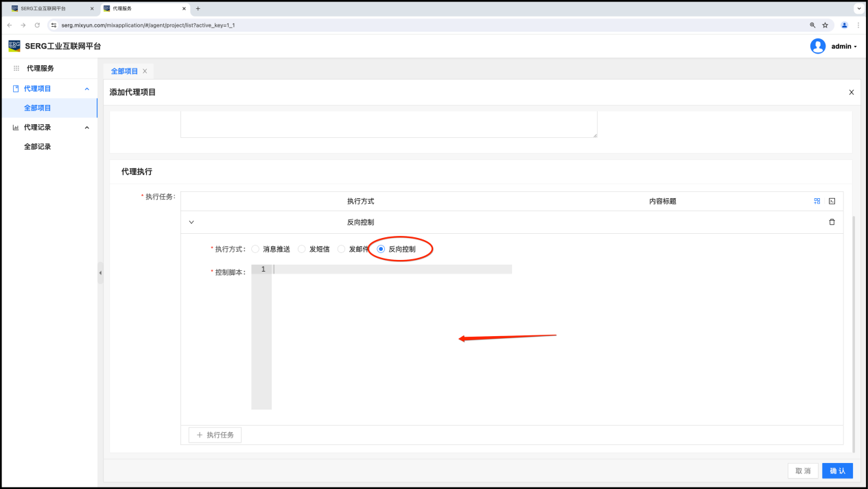Collapse the 代理项目 sidebar menu
The image size is (868, 489).
[x=86, y=88]
